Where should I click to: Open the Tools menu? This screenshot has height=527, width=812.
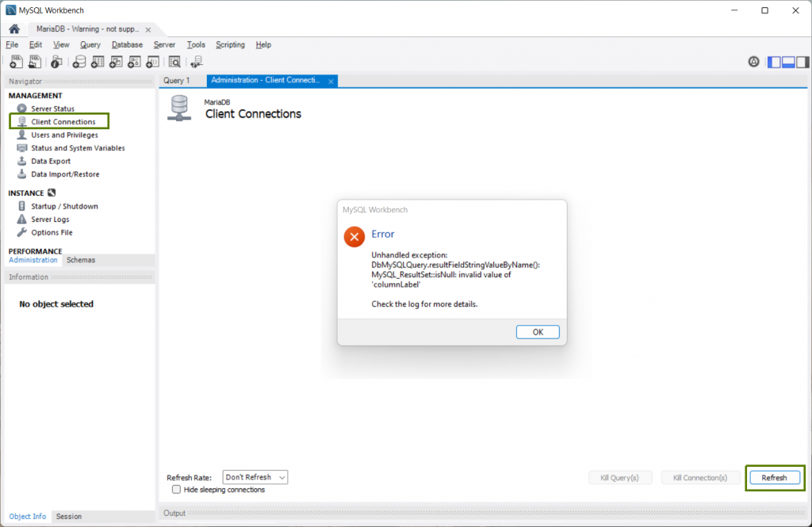coord(196,44)
